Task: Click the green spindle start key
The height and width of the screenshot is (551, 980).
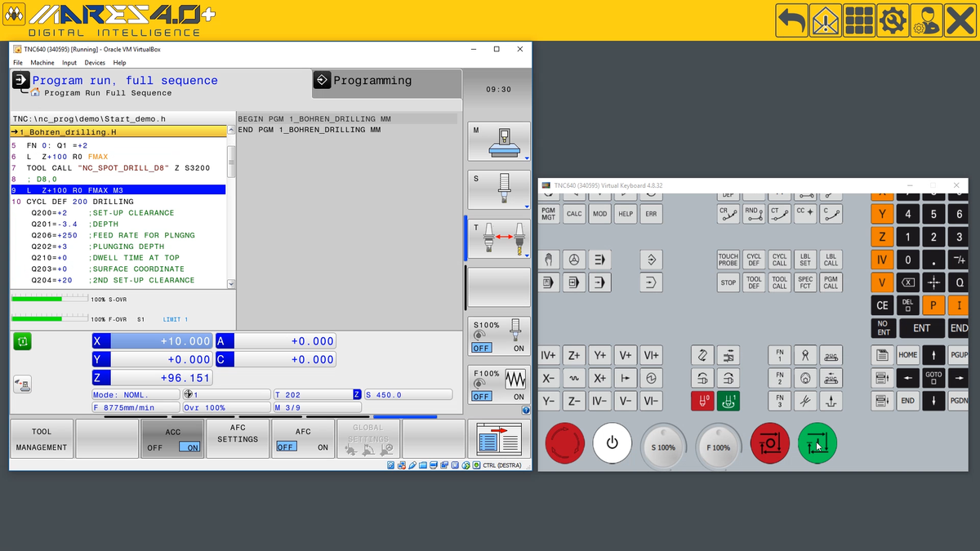Action: point(728,401)
